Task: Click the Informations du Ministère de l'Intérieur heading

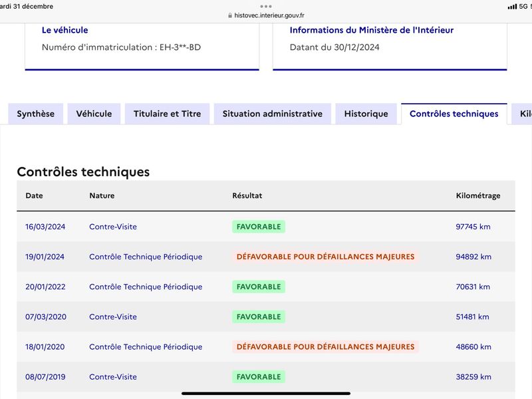Action: [372, 30]
